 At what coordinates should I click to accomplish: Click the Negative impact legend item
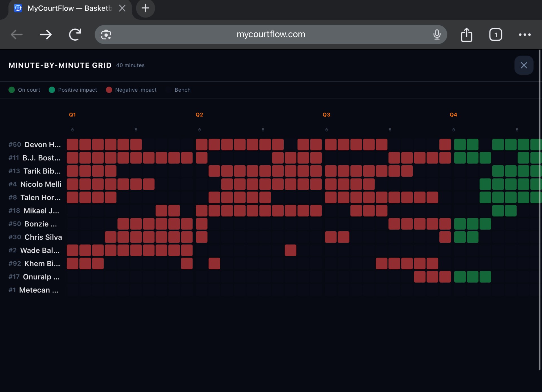point(131,90)
